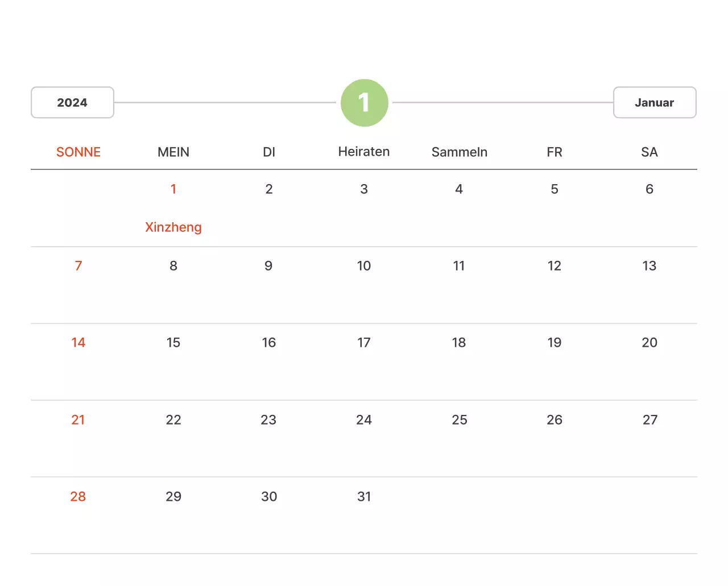Open the Januar month selector
Viewport: 728px width, 586px height.
tap(654, 103)
